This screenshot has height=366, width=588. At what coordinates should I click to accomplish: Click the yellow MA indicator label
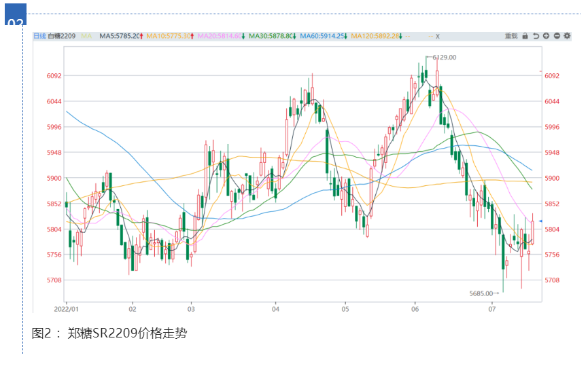coord(86,36)
